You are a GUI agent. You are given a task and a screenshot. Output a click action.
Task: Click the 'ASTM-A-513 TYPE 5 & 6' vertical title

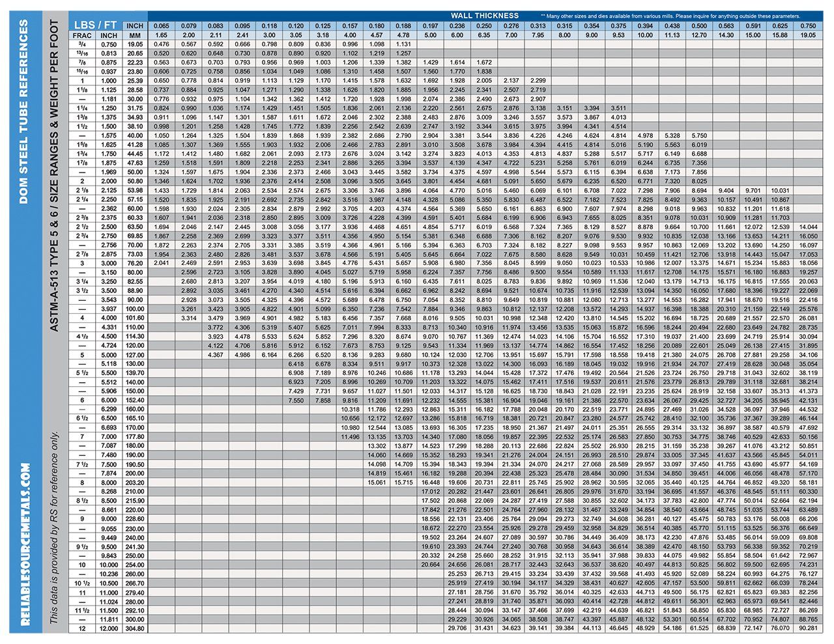point(55,176)
